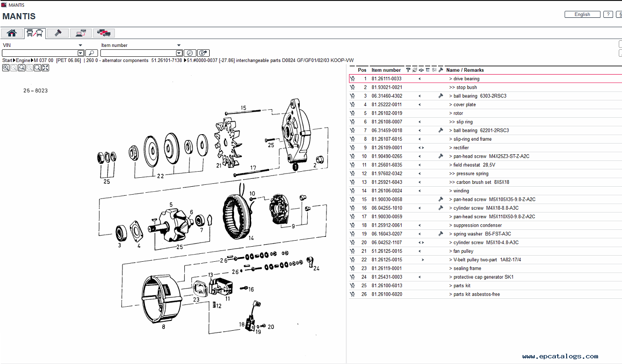622x364 pixels.
Task: Open the red trucks fleet tab
Action: point(104,33)
